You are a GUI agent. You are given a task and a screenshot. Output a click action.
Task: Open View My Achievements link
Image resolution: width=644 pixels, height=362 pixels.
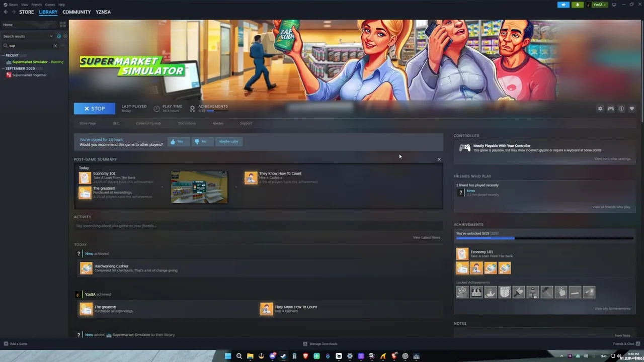612,309
